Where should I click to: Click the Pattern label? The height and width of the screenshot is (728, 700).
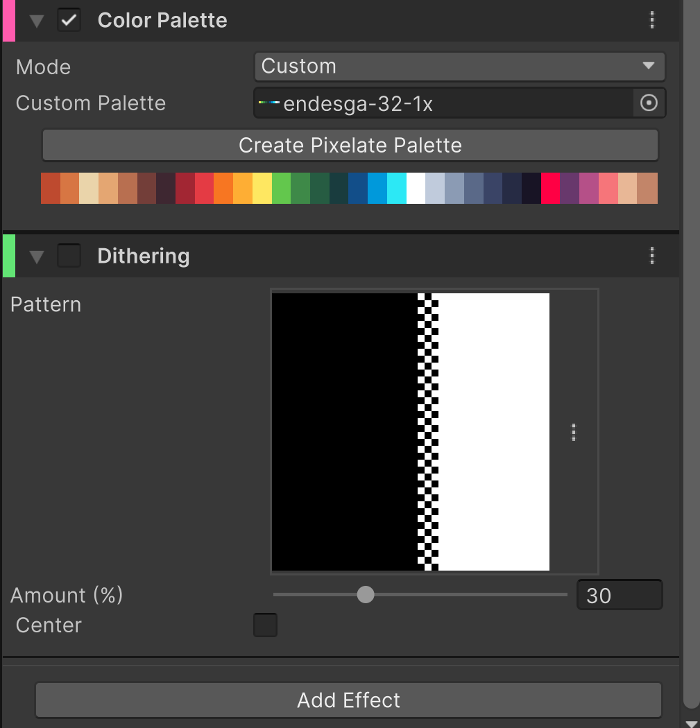tap(46, 304)
